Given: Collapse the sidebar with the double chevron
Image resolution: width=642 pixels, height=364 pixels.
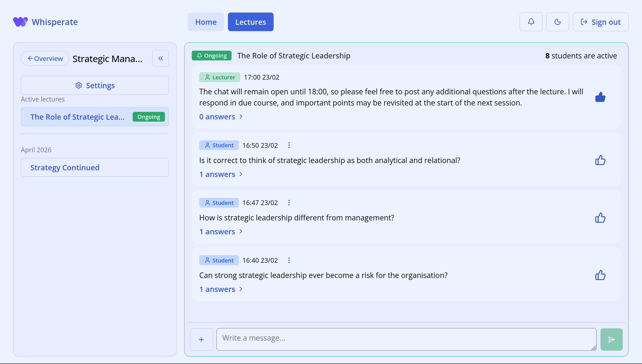Looking at the screenshot, I should [x=160, y=58].
